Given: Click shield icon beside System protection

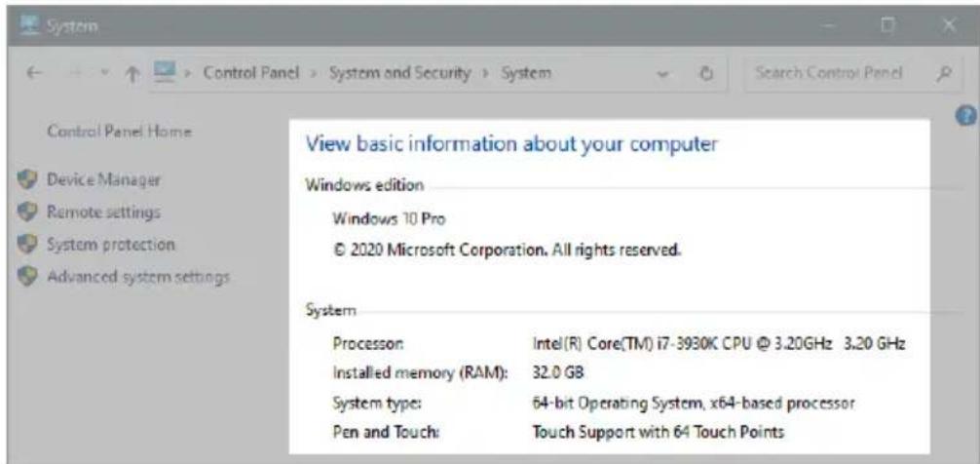Looking at the screenshot, I should [x=27, y=244].
